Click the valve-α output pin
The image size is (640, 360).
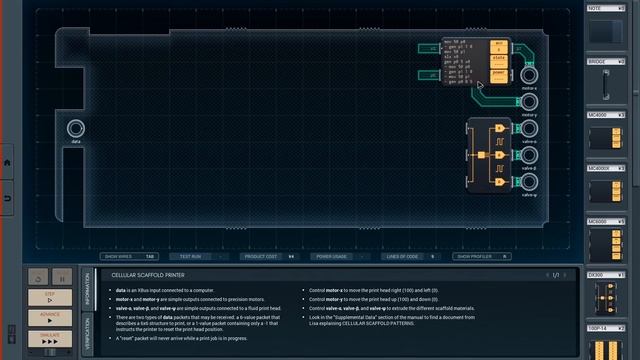pyautogui.click(x=529, y=129)
